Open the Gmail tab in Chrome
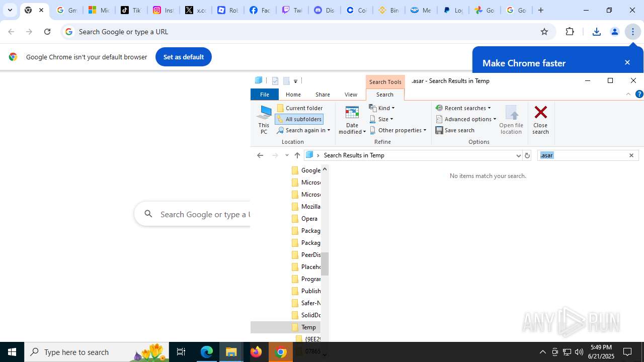The image size is (644, 362). [66, 10]
